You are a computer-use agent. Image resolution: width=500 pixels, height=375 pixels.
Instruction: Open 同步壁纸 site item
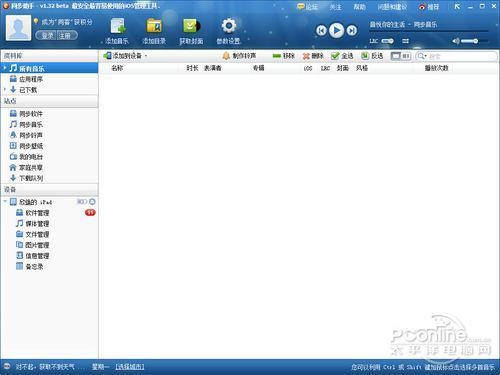click(49, 146)
